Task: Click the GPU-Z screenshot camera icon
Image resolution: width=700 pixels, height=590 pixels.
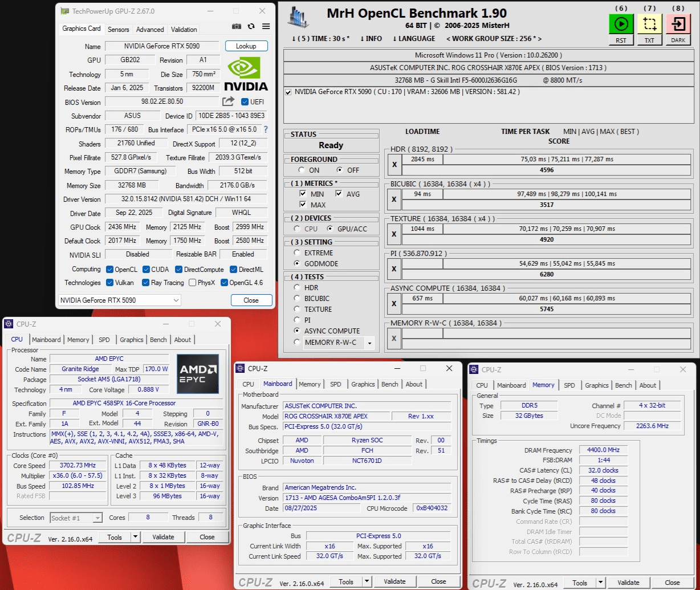Action: [237, 27]
